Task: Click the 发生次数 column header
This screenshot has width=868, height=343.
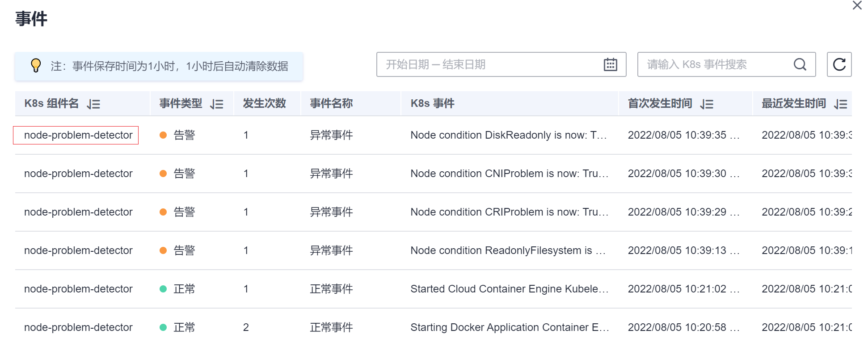Action: click(264, 104)
